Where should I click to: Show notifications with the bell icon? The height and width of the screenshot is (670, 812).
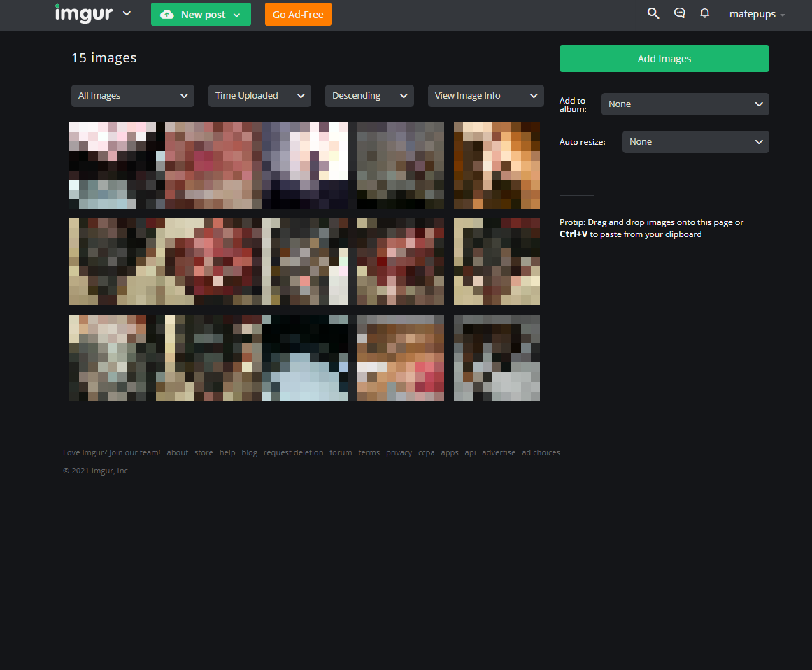coord(705,13)
